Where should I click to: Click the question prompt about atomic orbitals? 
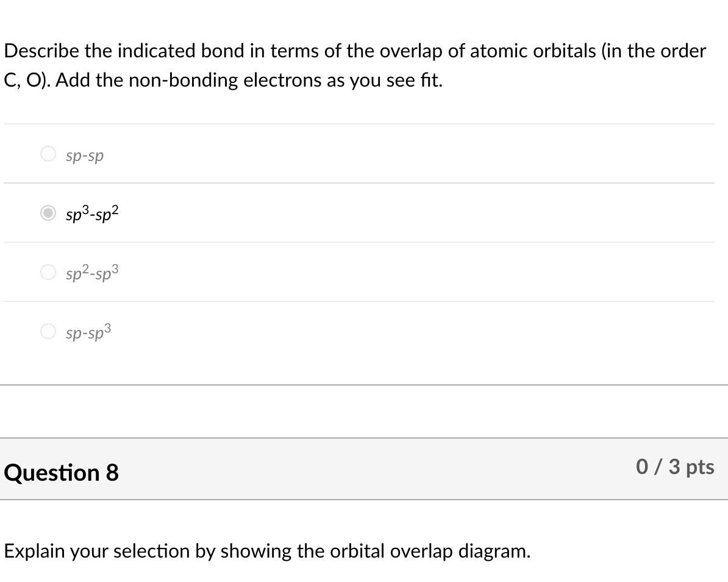click(x=355, y=51)
